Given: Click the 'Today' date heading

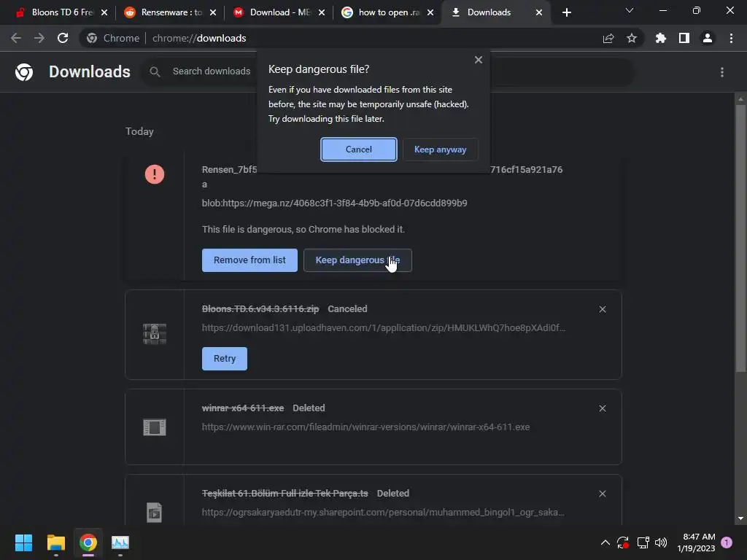Looking at the screenshot, I should click(139, 131).
